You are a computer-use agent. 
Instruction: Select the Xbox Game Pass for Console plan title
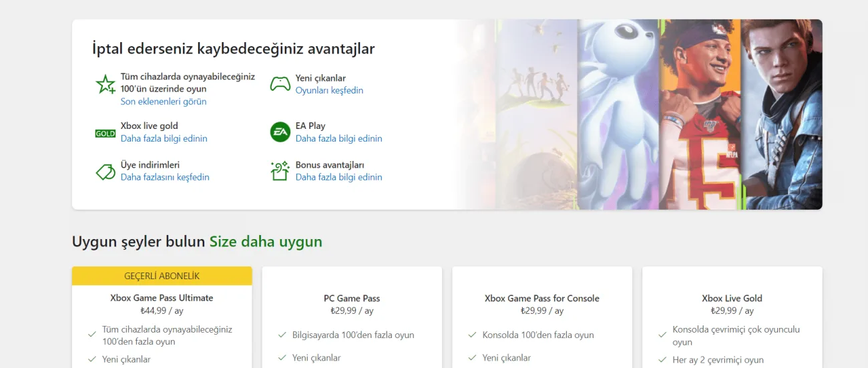(542, 299)
